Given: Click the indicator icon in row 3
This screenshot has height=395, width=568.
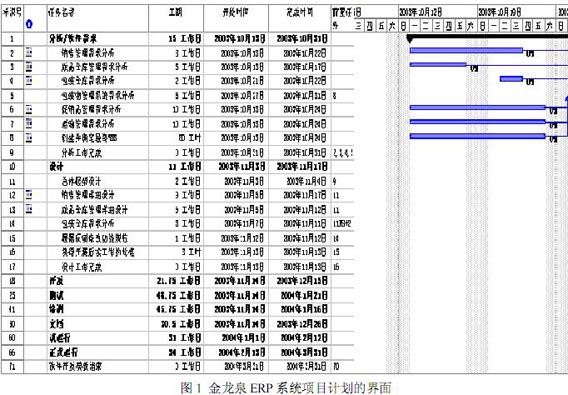Looking at the screenshot, I should pos(29,67).
